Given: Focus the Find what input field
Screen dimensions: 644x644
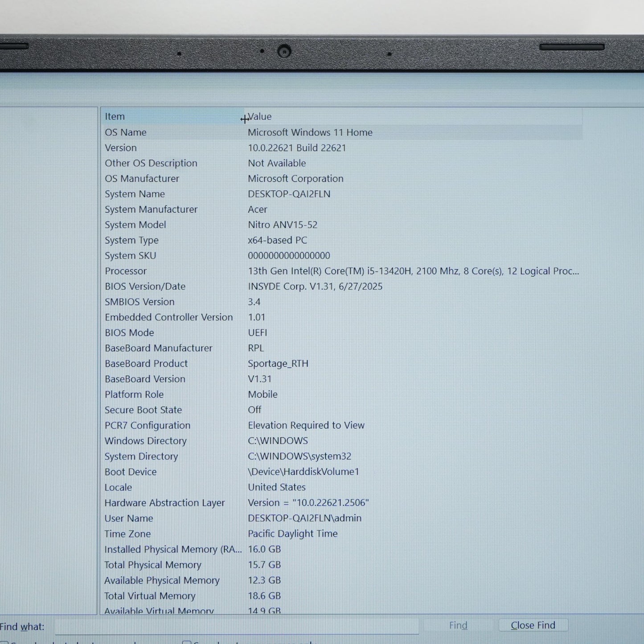Looking at the screenshot, I should pyautogui.click(x=237, y=626).
